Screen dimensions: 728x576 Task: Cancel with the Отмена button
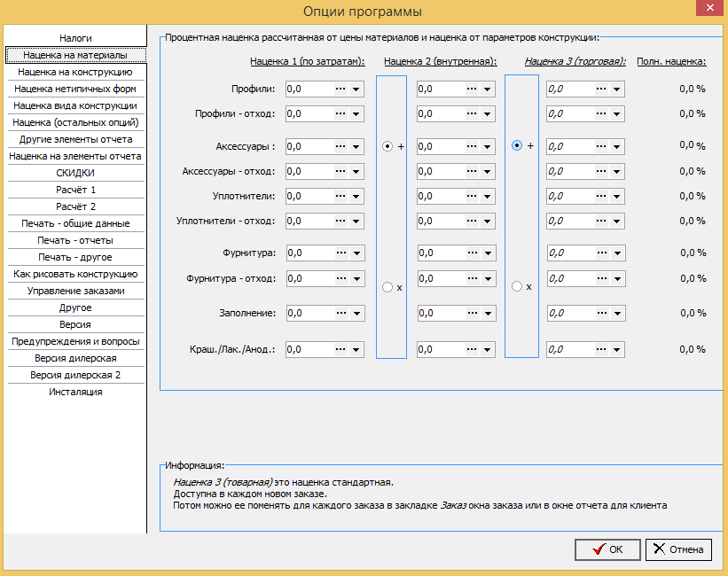(x=678, y=549)
